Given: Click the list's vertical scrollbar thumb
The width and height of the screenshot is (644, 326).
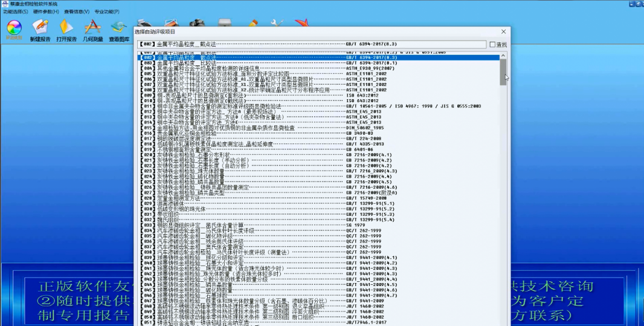Looking at the screenshot, I should coord(503,71).
